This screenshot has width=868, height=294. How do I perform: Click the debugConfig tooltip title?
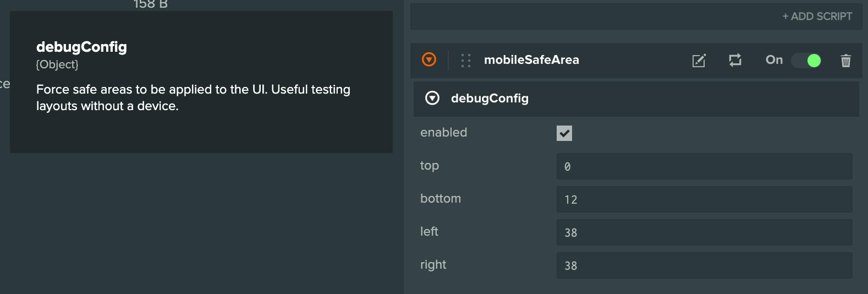[x=81, y=47]
